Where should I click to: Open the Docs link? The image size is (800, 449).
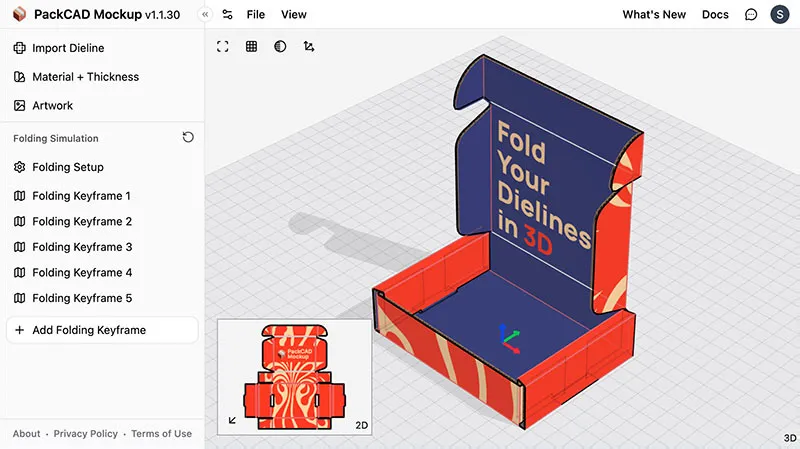tap(715, 15)
